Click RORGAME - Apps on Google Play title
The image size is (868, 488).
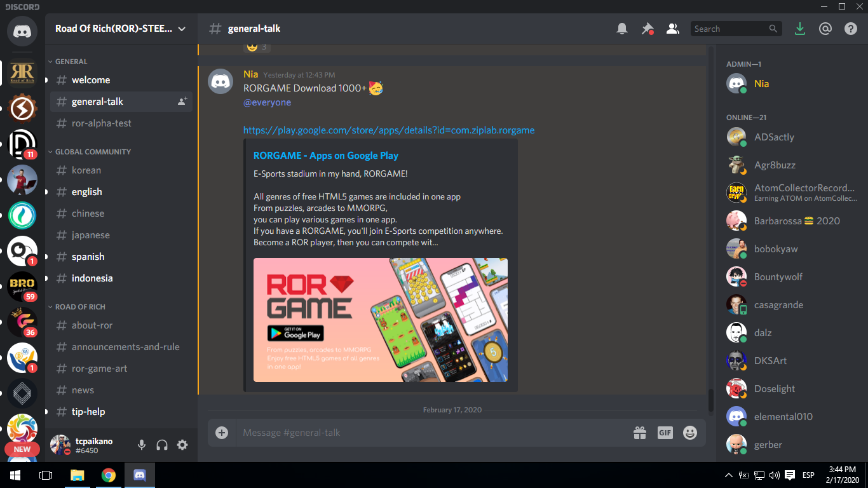(326, 156)
